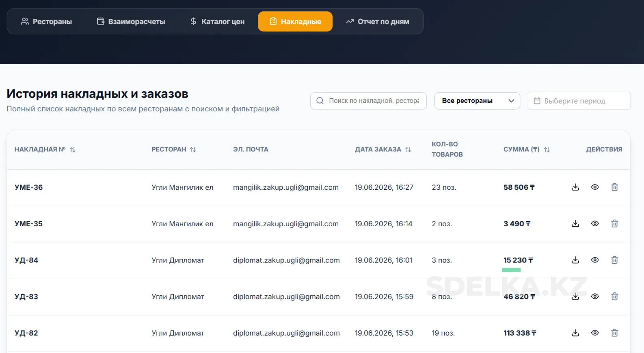Delete invoice УМЕ-35

(615, 224)
